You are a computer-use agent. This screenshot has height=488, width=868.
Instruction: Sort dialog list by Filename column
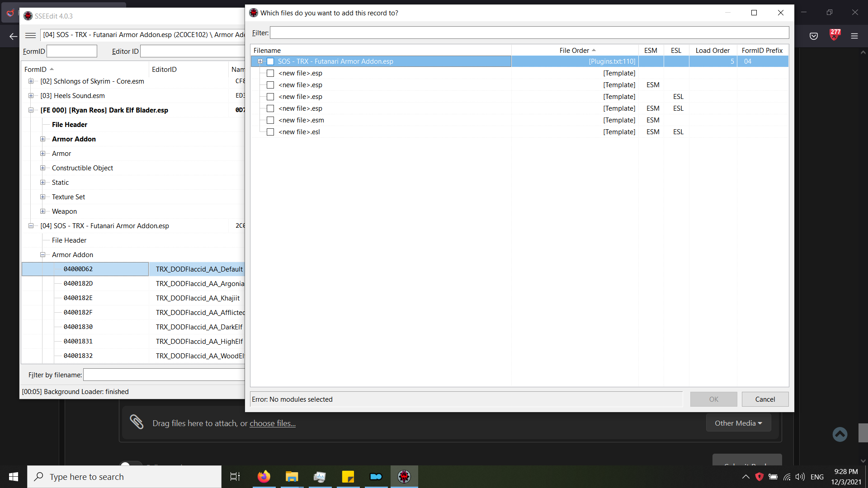pyautogui.click(x=381, y=51)
